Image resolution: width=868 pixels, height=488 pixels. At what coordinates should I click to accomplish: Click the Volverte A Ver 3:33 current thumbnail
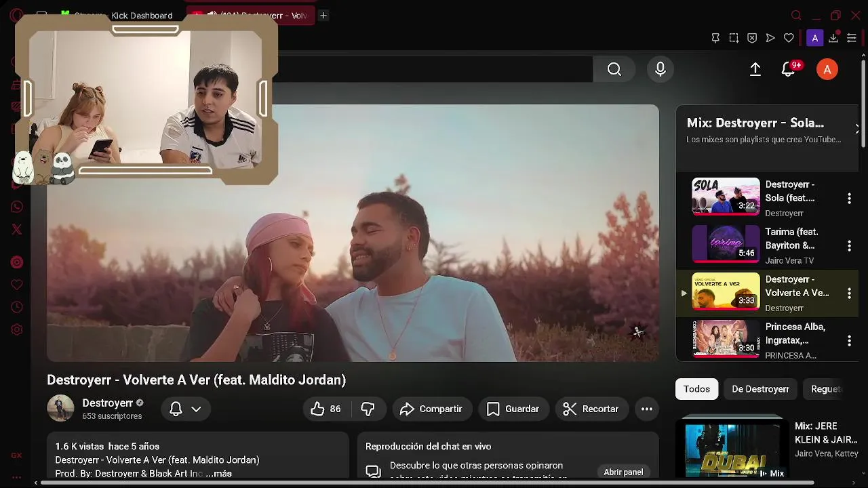[726, 291]
